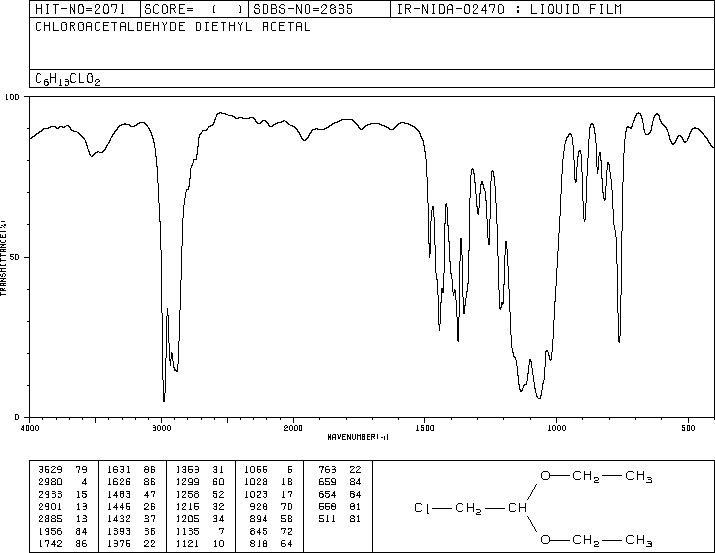
Task: Select the molecular formula C6H13ClO2
Action: tap(67, 79)
